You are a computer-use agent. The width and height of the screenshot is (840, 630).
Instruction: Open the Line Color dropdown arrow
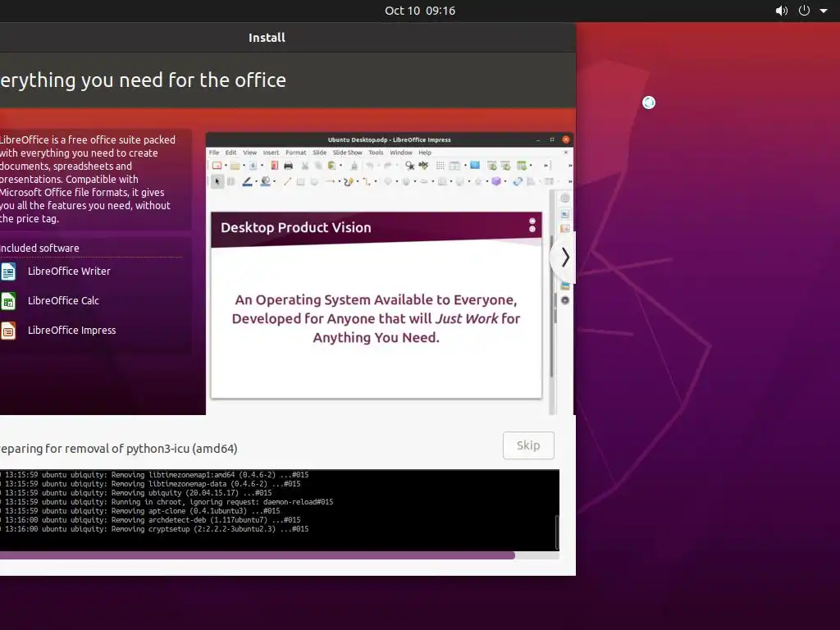click(257, 181)
